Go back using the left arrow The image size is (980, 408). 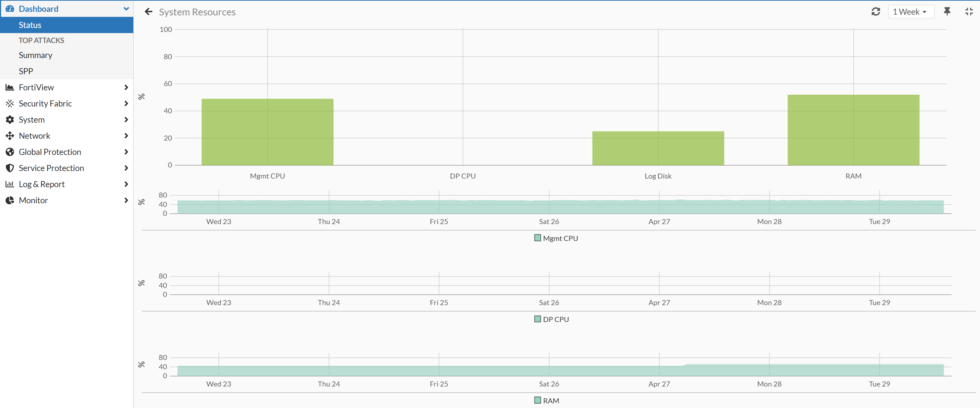pos(148,12)
